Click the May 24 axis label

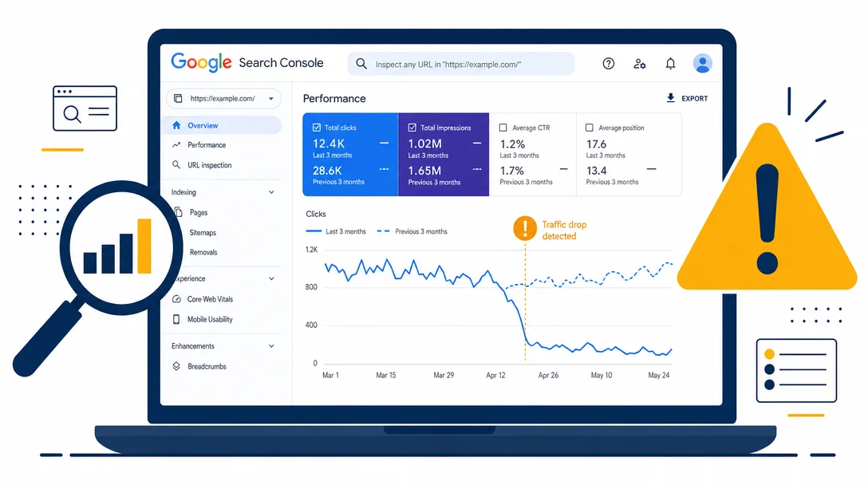(659, 375)
